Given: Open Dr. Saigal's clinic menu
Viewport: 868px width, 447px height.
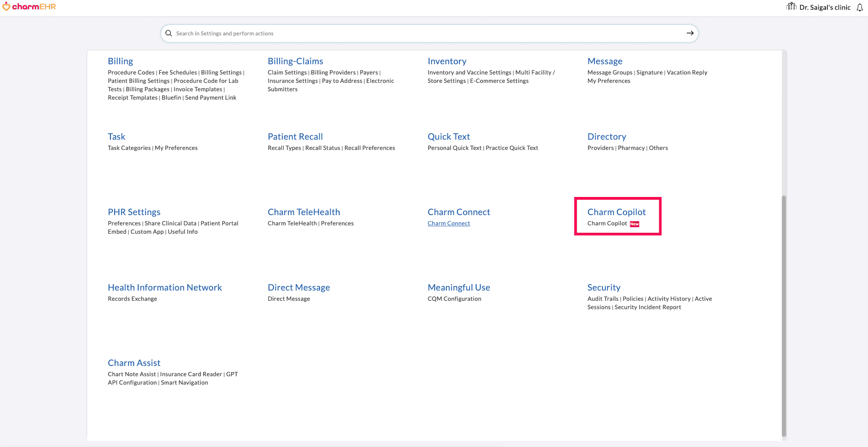Looking at the screenshot, I should click(825, 7).
